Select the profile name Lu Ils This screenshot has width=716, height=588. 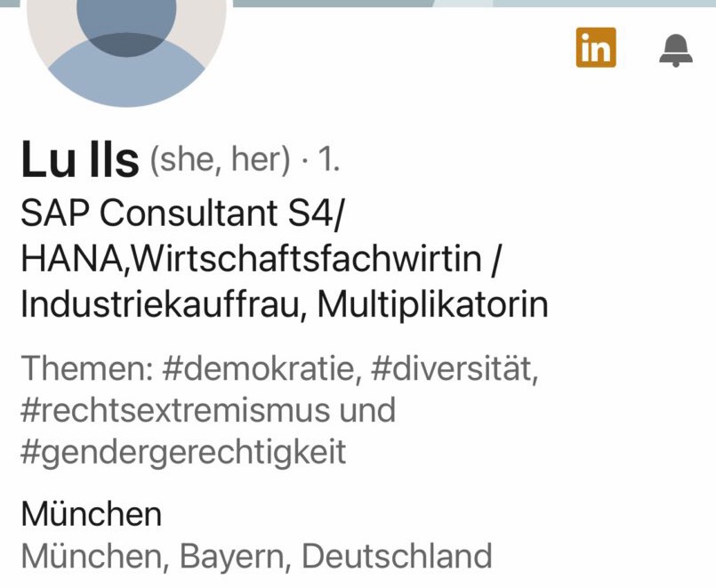point(80,161)
